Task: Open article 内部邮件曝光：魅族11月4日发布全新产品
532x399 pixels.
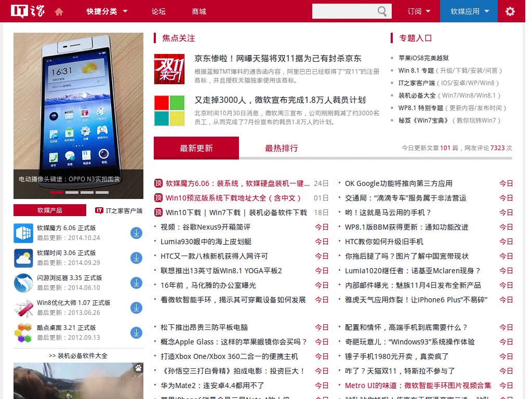Action: tap(413, 285)
